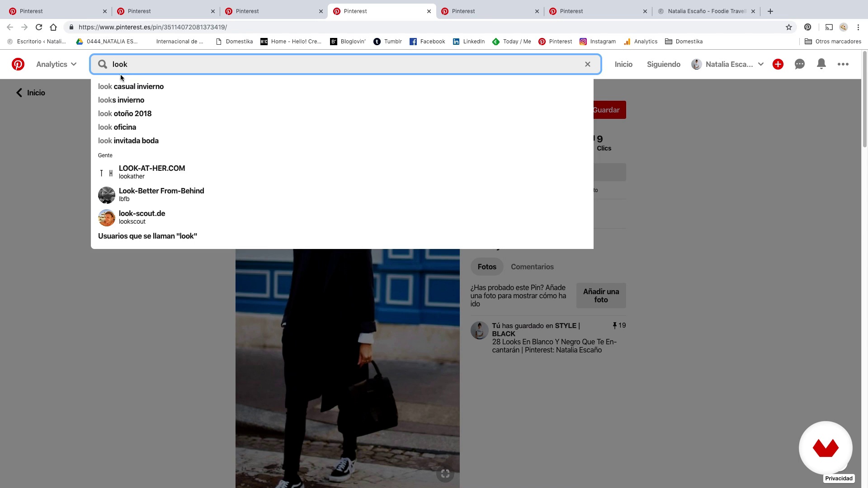Click 'Usuarios que se llaman "look"'
Screen dimensions: 868x488
point(147,236)
